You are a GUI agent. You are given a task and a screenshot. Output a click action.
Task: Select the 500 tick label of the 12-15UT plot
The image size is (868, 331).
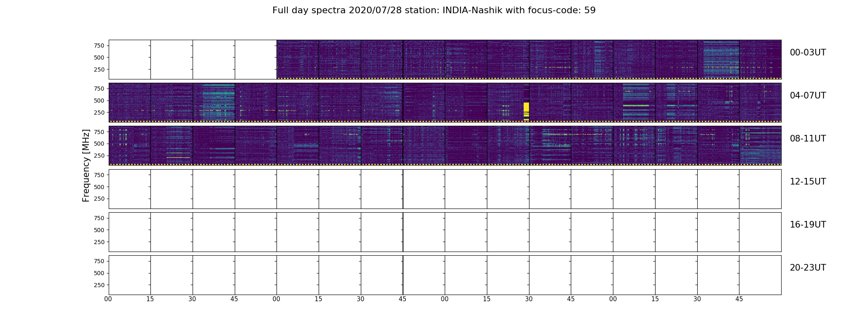coord(99,187)
